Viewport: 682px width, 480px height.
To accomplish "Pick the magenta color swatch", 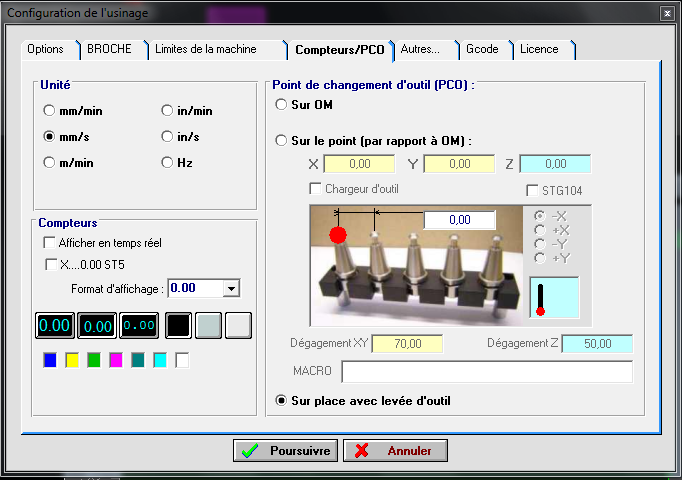I will (x=116, y=360).
